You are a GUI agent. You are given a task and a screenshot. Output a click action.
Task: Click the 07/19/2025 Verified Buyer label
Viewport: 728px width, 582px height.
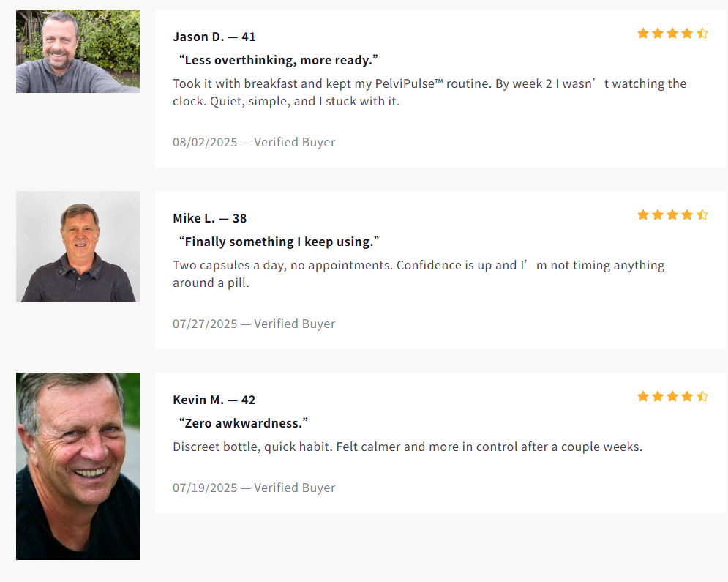point(254,488)
